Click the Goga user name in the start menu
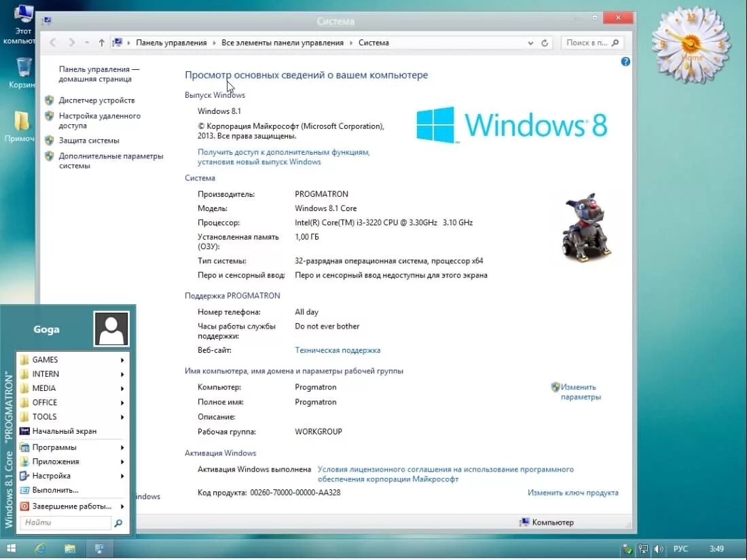747x560 pixels. [46, 329]
